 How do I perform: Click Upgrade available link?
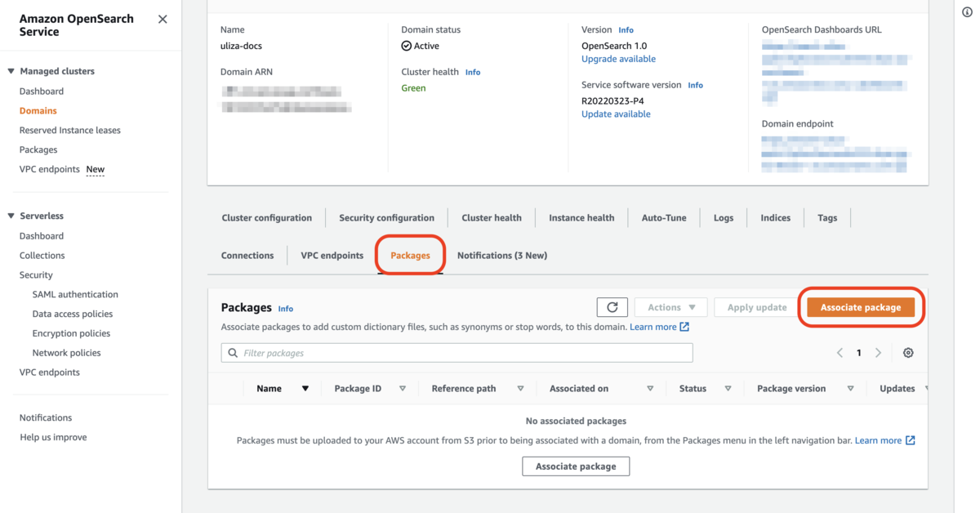(618, 59)
